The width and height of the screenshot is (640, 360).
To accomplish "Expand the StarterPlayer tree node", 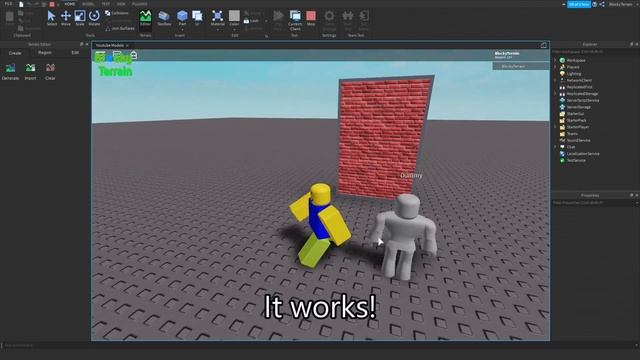I will tap(555, 127).
